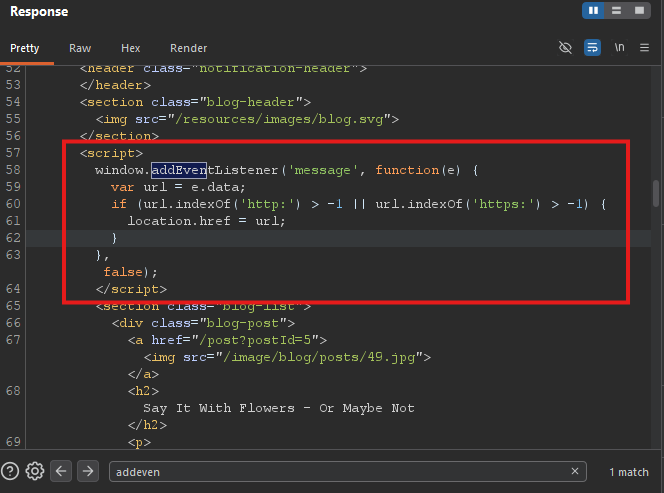Click the 'message' string on line 58

(x=323, y=170)
